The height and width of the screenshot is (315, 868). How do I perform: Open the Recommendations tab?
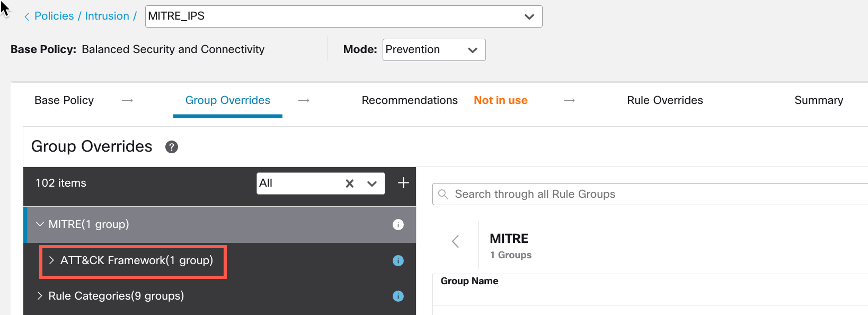409,100
